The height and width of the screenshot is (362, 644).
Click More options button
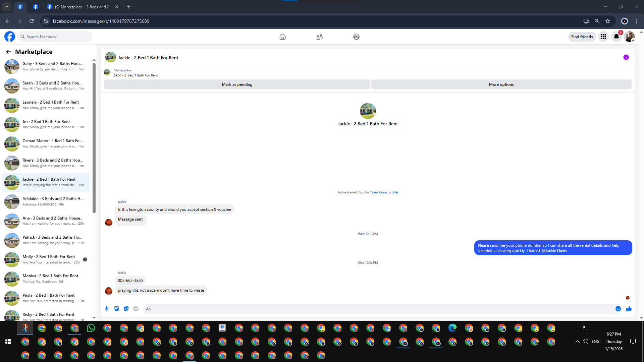click(501, 84)
